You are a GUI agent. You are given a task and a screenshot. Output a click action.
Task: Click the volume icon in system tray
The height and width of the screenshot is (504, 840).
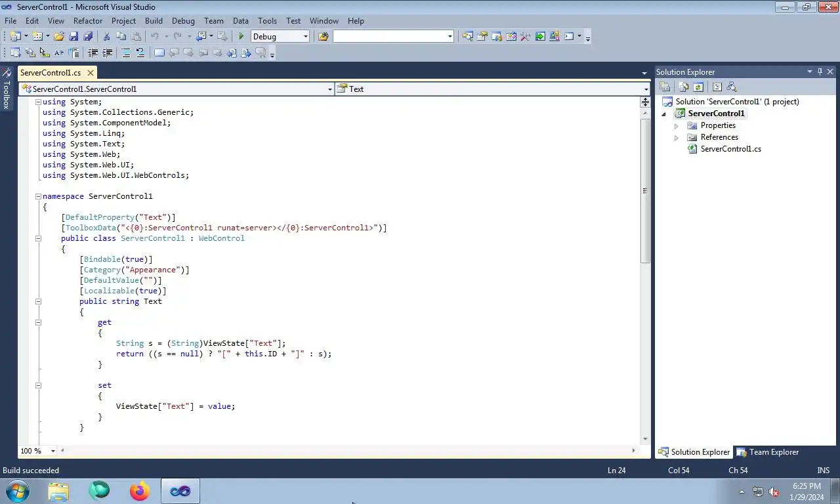(x=774, y=492)
